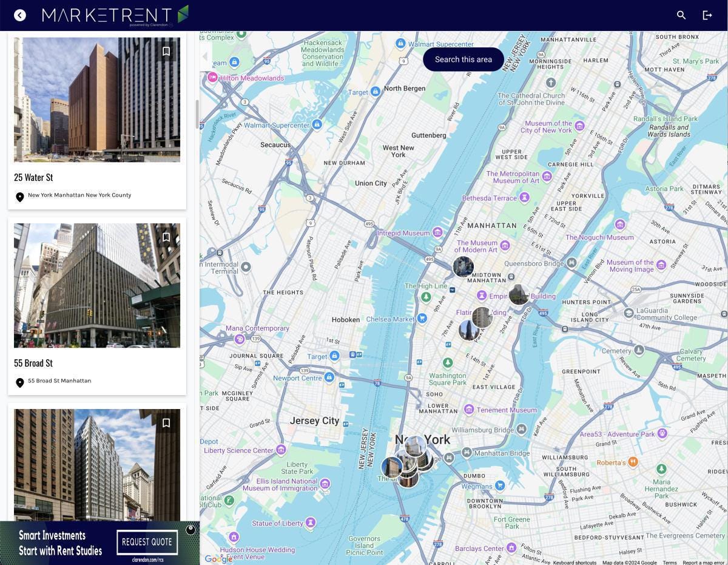The width and height of the screenshot is (728, 565).
Task: Click the pink Hilton Meadowlands hotel icon
Action: pyautogui.click(x=212, y=78)
